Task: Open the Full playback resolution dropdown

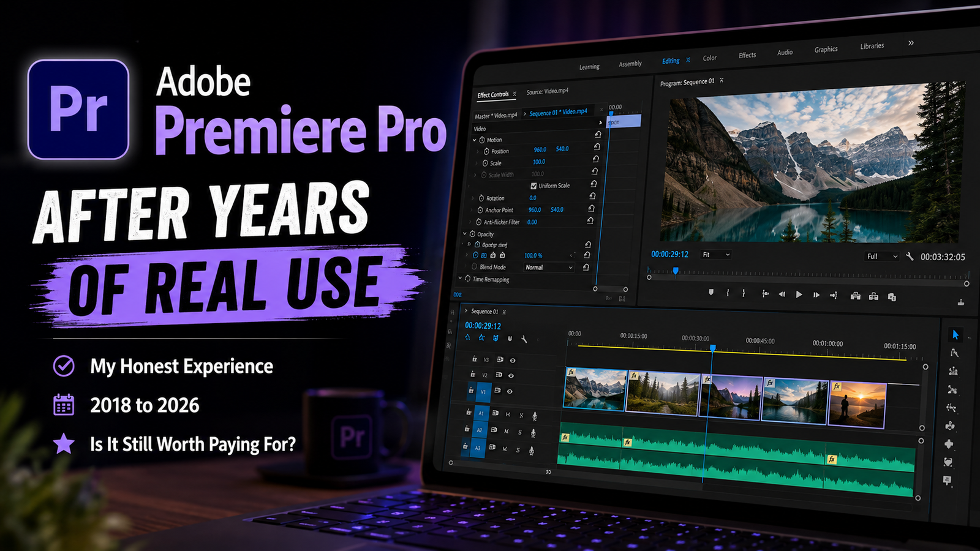Action: 882,256
